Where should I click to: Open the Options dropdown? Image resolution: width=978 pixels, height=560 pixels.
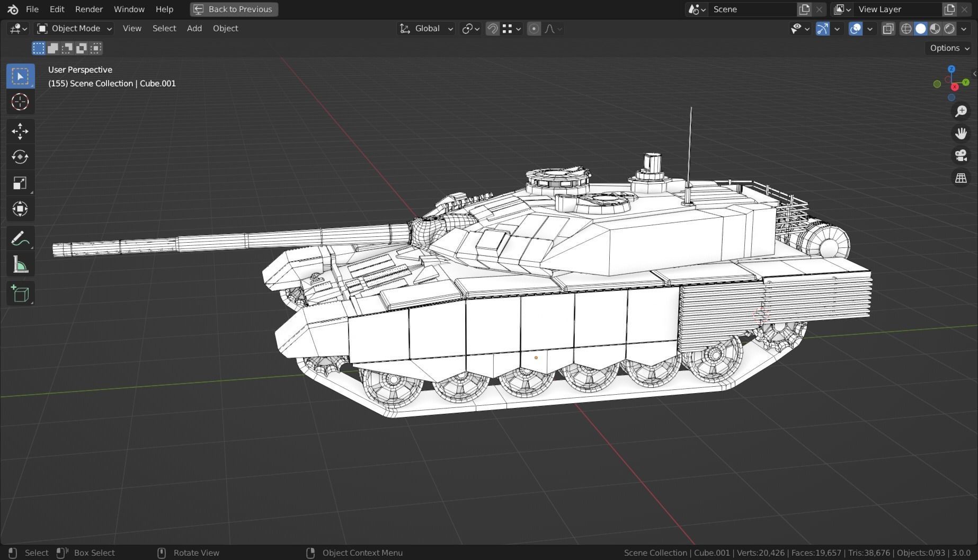[x=949, y=48]
